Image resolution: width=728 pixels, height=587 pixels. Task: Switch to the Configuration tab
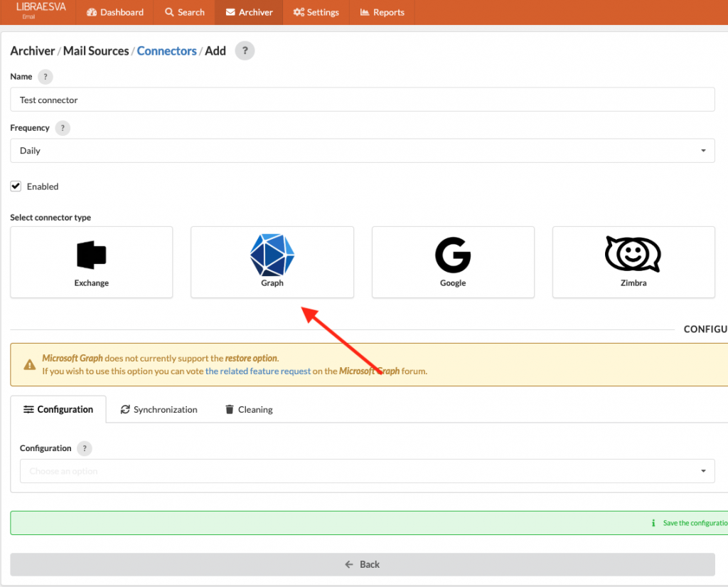[58, 409]
